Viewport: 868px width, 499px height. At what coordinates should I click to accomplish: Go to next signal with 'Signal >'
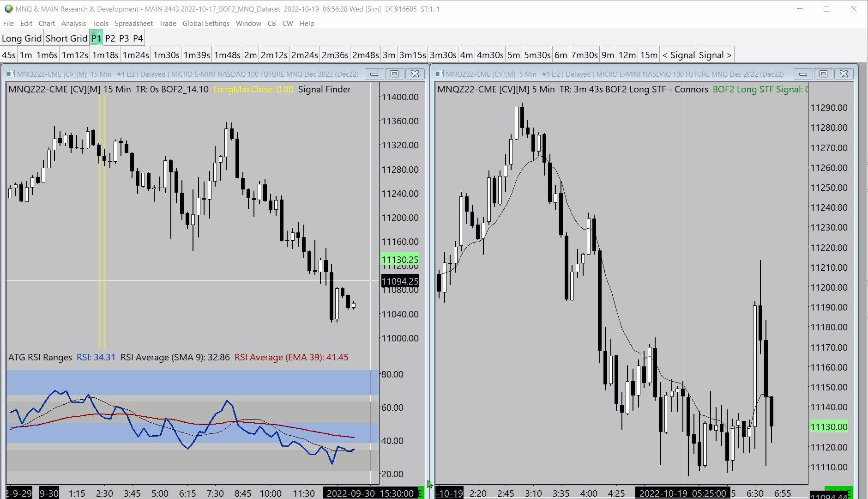click(x=715, y=55)
